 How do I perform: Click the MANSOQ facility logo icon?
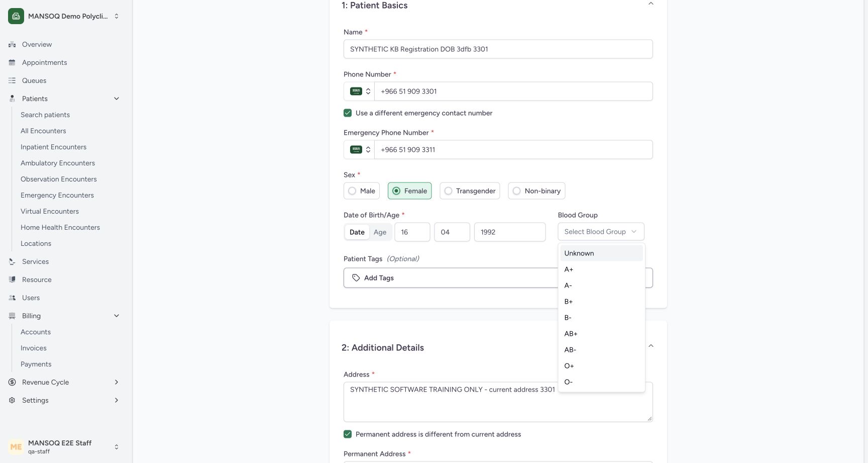[x=16, y=16]
